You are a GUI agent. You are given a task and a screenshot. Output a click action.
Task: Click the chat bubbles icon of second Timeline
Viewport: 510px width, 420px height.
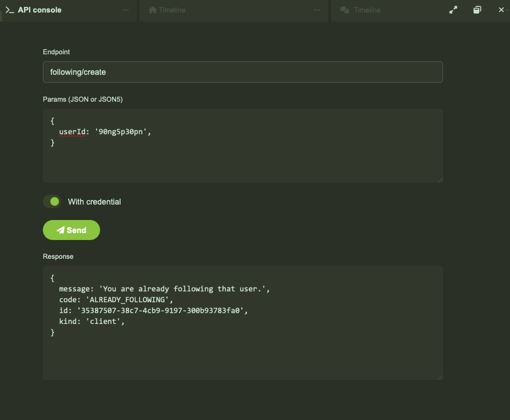point(345,10)
